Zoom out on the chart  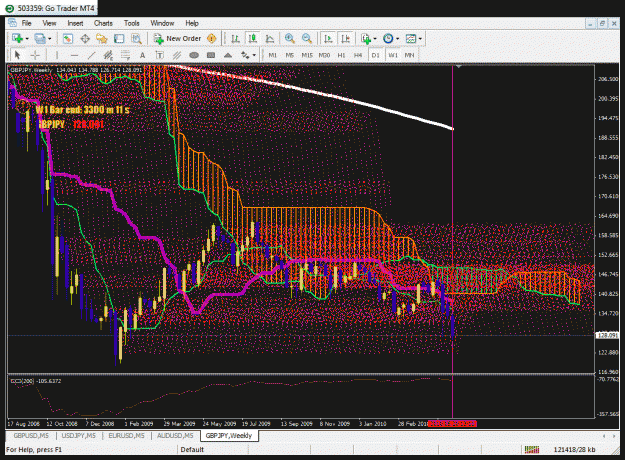click(307, 39)
